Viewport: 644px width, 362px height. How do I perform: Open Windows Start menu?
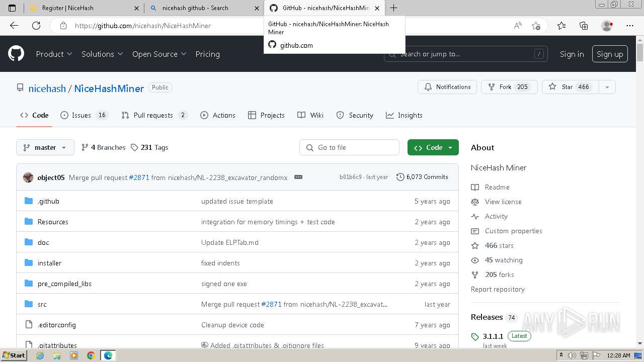[x=14, y=355]
